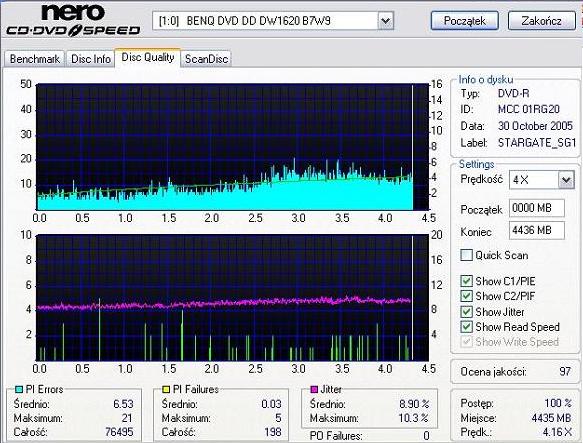The image size is (583, 443).
Task: Toggle the Show C2/PIF checkbox
Action: coord(466,296)
